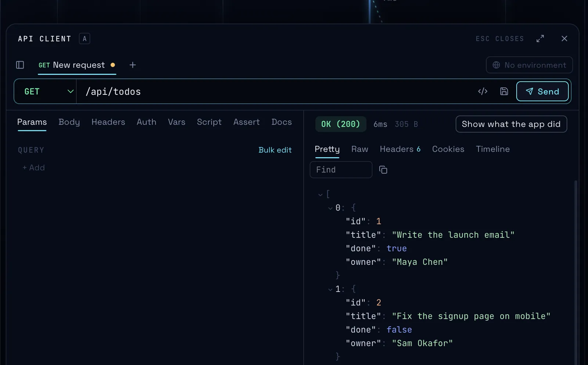Show response Headers 6 tab
This screenshot has width=588, height=365.
400,149
